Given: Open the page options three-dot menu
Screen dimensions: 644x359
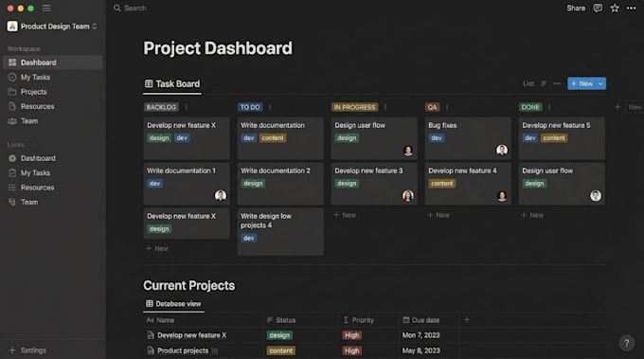Looking at the screenshot, I should tap(631, 9).
